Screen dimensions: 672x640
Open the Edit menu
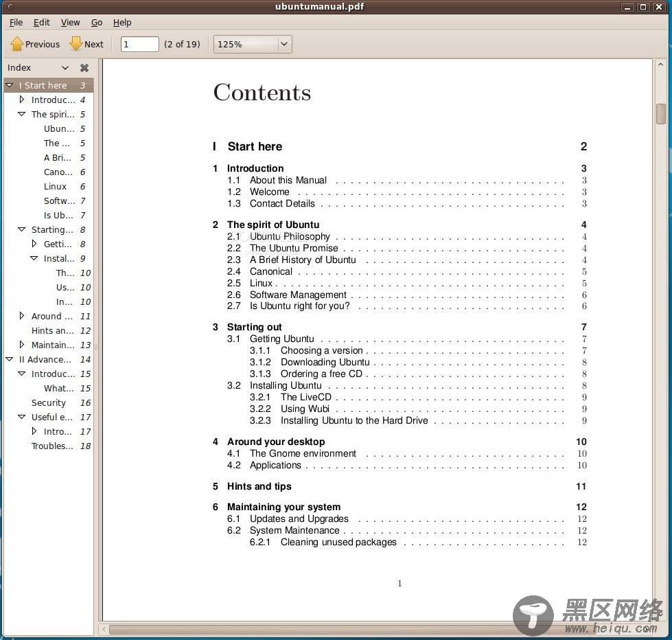42,22
